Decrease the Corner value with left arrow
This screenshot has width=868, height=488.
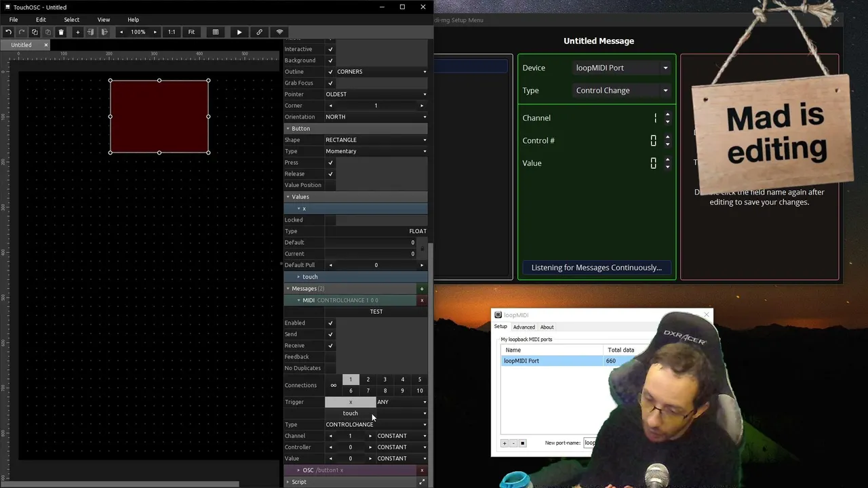pos(330,106)
